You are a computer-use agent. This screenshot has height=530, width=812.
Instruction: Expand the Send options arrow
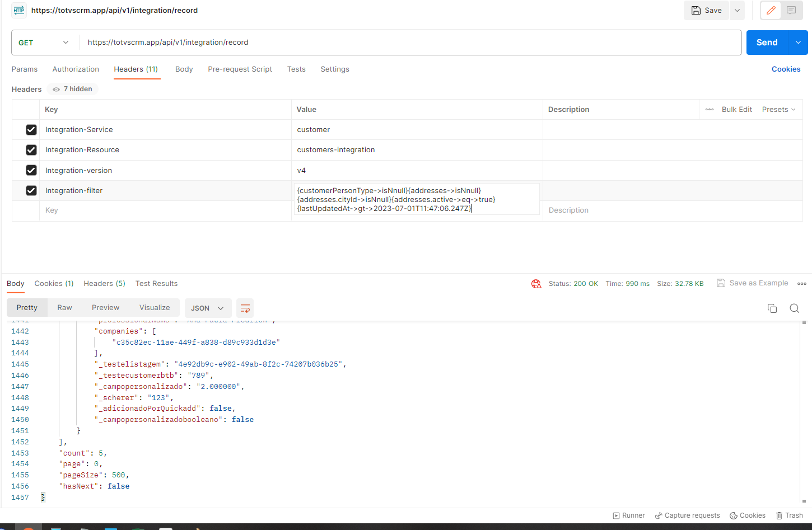coord(798,43)
